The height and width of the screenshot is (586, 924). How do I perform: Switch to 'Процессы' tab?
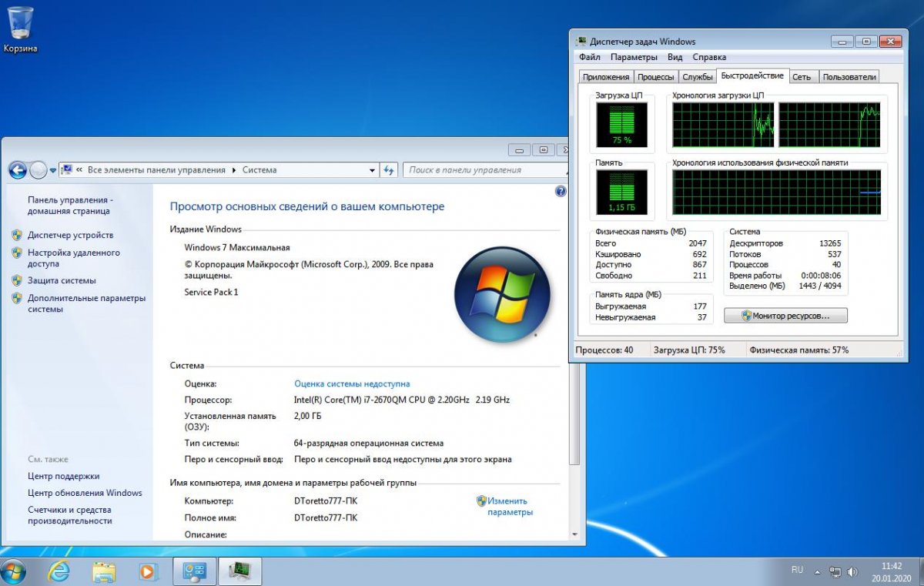(656, 77)
